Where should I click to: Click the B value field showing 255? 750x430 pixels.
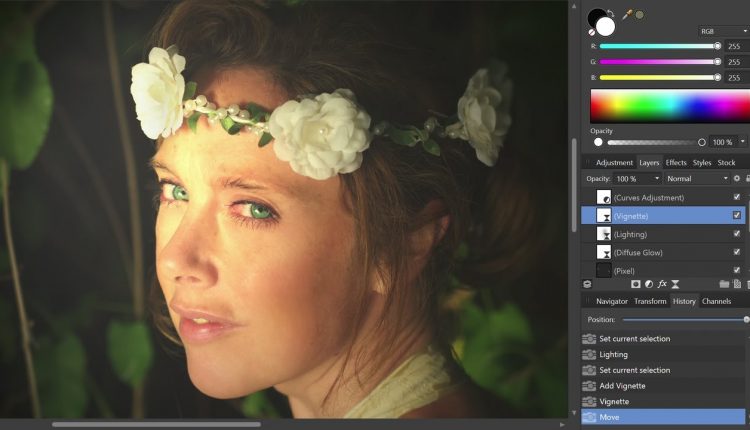tap(737, 77)
